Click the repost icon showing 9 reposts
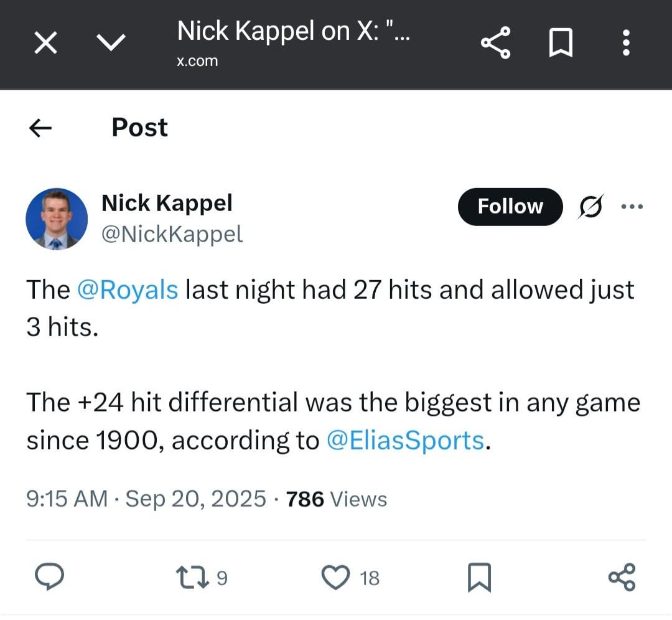 tap(193, 576)
